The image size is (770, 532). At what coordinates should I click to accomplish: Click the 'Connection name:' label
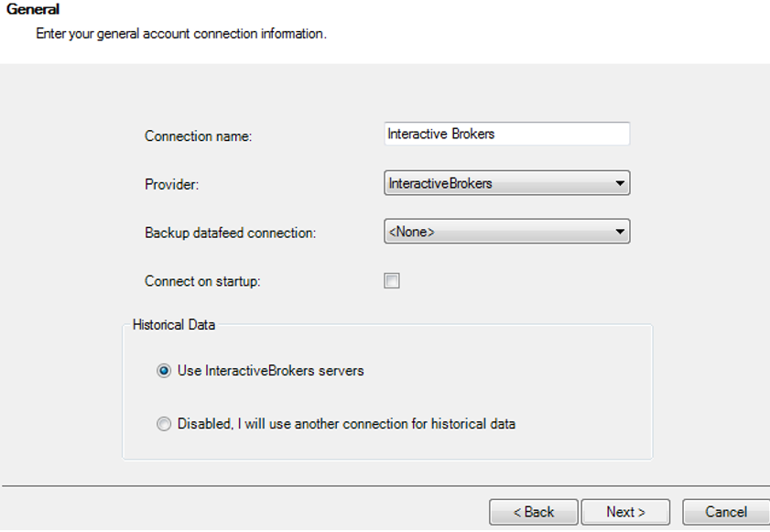(198, 136)
